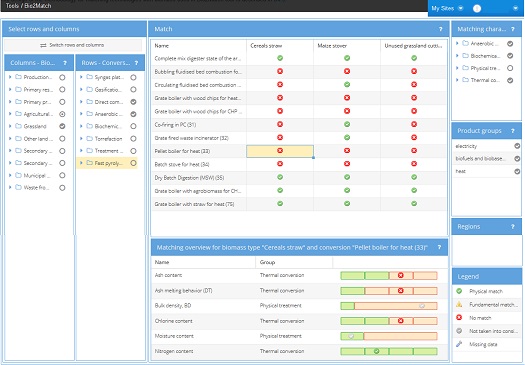
Task: Expand the Waste from tree node
Action: coord(10,188)
